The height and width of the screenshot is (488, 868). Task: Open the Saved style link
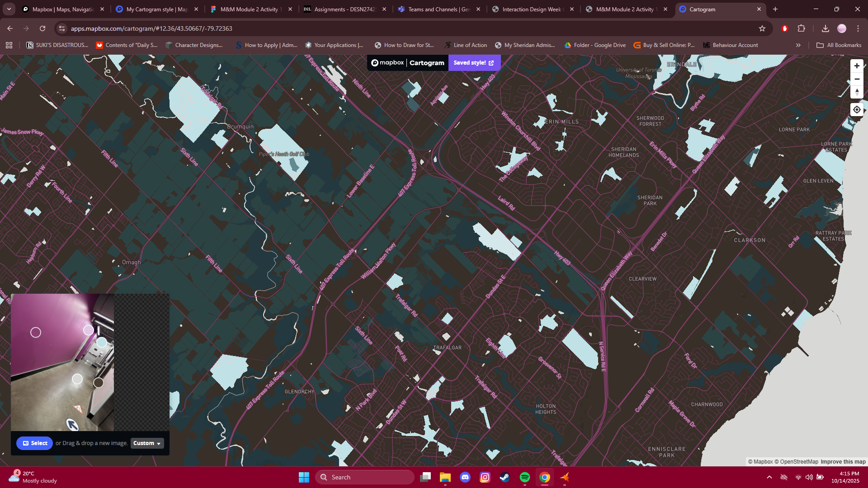[x=473, y=63]
